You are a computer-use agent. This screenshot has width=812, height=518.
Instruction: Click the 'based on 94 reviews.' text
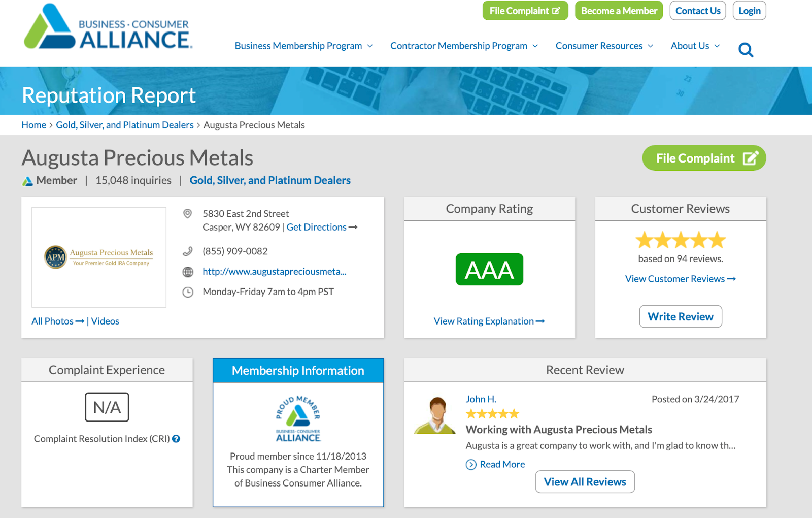tap(681, 259)
